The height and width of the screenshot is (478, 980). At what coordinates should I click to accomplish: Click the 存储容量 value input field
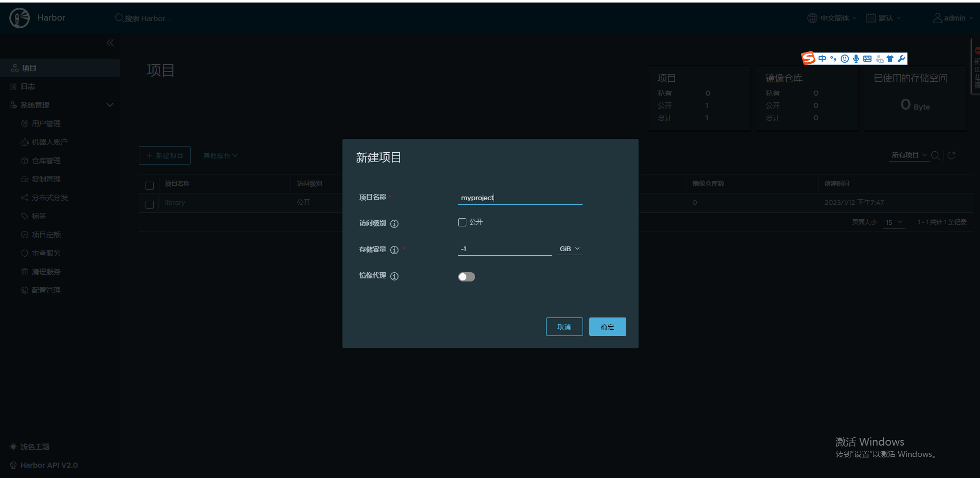point(504,249)
